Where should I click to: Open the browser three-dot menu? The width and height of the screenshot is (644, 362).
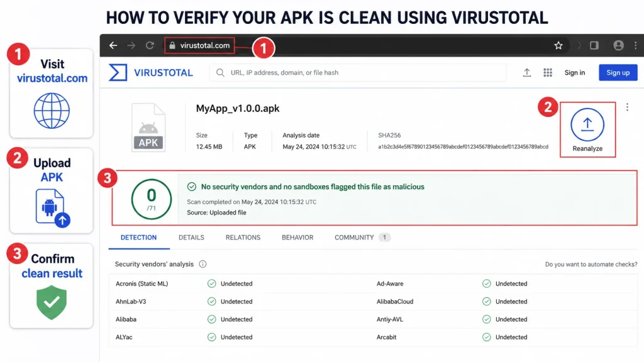click(x=635, y=45)
